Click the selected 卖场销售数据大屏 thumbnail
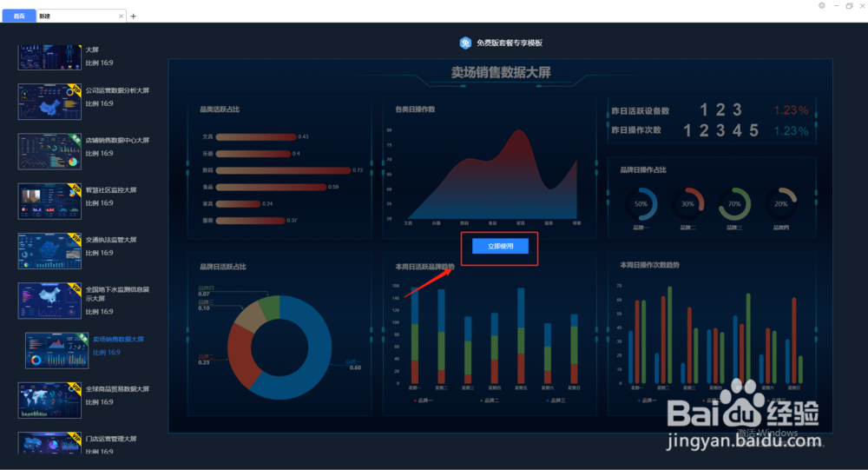Screen dimensions: 868x470 point(57,350)
